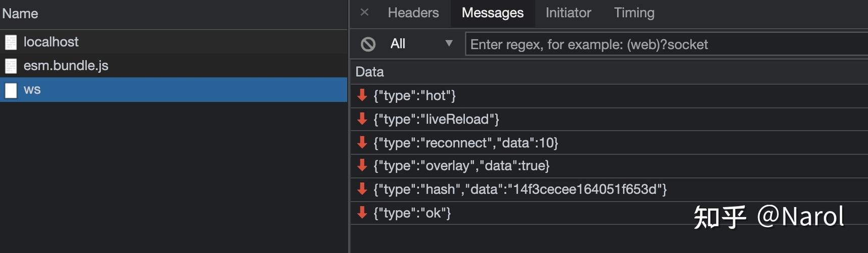Switch to the Headers tab
868x253 pixels.
tap(413, 13)
